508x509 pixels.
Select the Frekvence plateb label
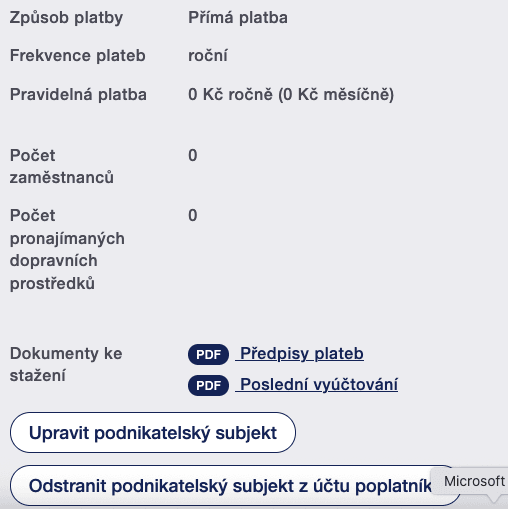coord(78,55)
